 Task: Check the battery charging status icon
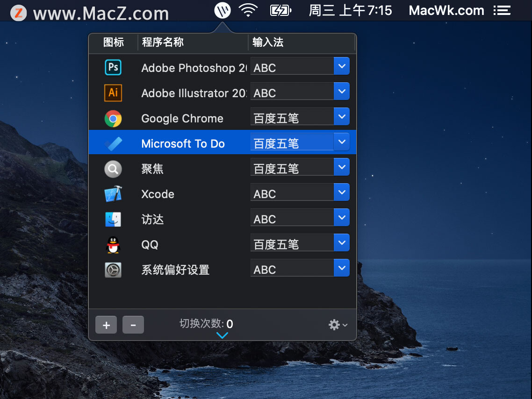pyautogui.click(x=280, y=10)
